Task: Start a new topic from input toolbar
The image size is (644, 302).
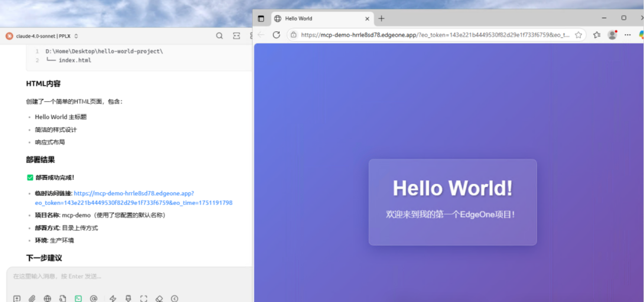Action: (x=17, y=298)
